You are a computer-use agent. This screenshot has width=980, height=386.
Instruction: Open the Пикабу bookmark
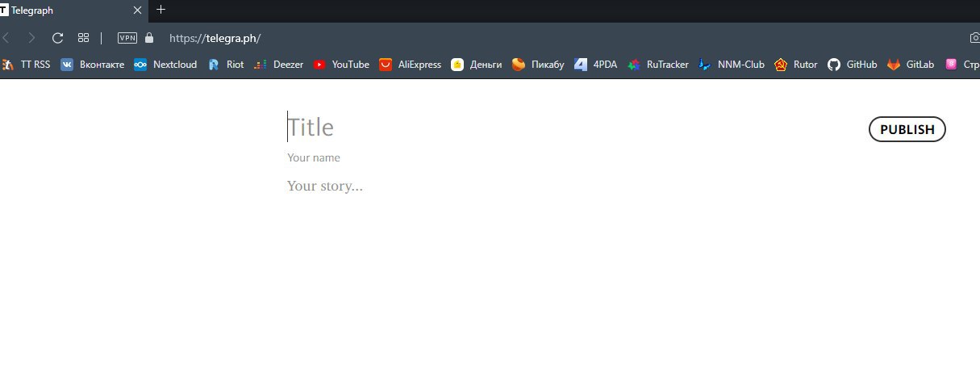tap(539, 65)
